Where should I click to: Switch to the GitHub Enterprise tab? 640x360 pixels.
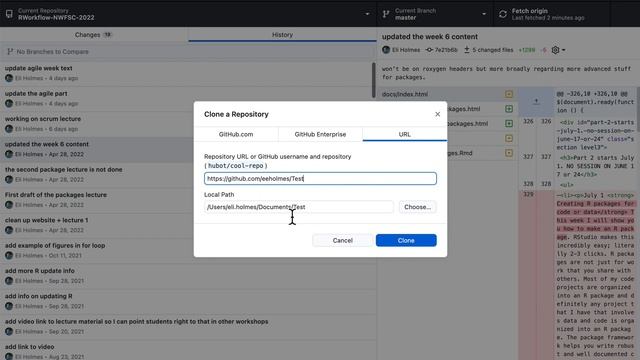coord(320,134)
